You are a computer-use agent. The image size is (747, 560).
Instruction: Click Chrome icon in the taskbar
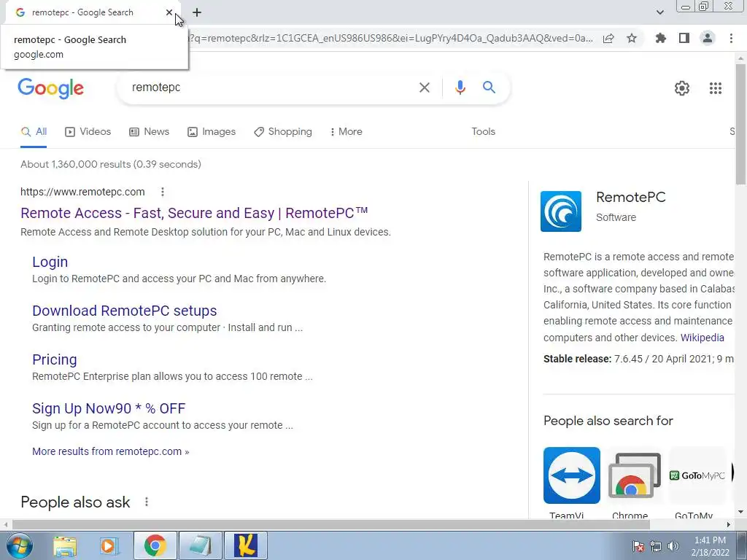(155, 545)
